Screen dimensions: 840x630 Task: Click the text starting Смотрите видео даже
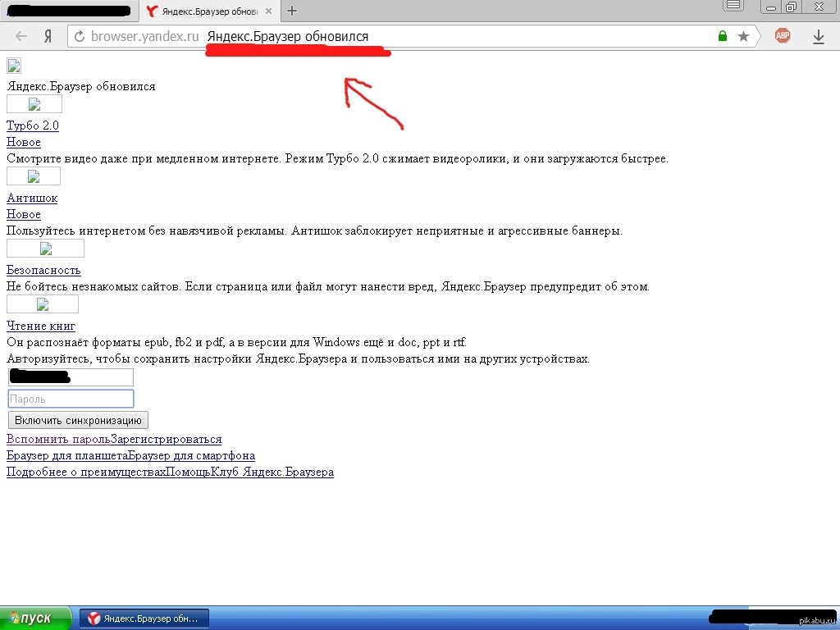pyautogui.click(x=337, y=158)
